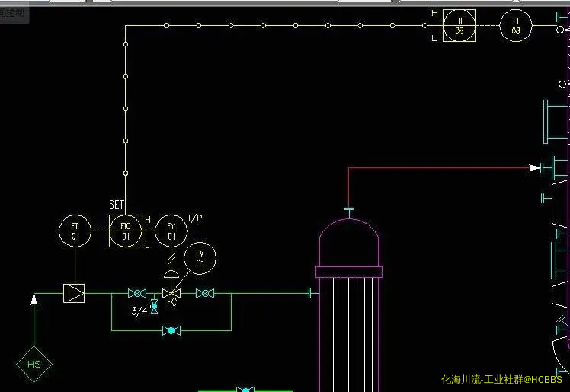570x392 pixels.
Task: Select the FIC 01 controller symbol
Action: 126,231
